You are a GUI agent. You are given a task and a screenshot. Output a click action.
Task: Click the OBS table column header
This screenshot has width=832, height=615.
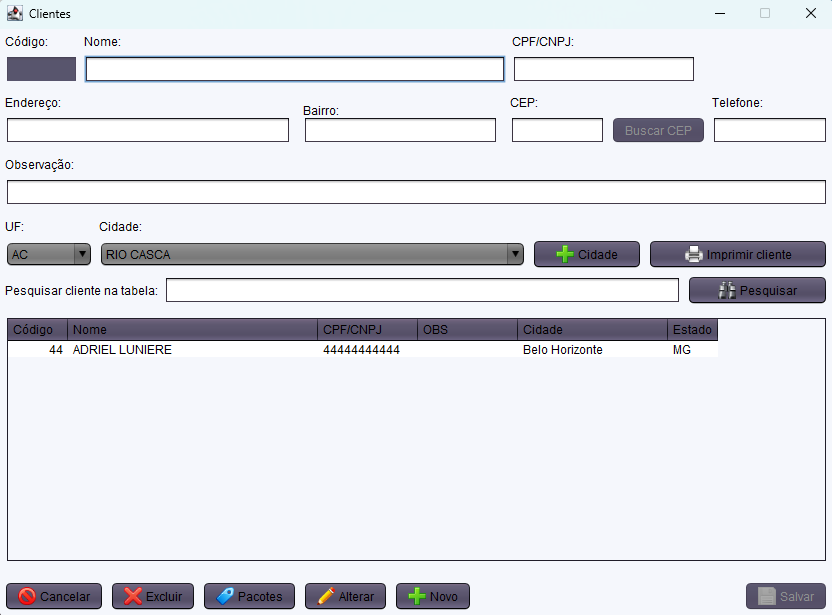pos(467,330)
